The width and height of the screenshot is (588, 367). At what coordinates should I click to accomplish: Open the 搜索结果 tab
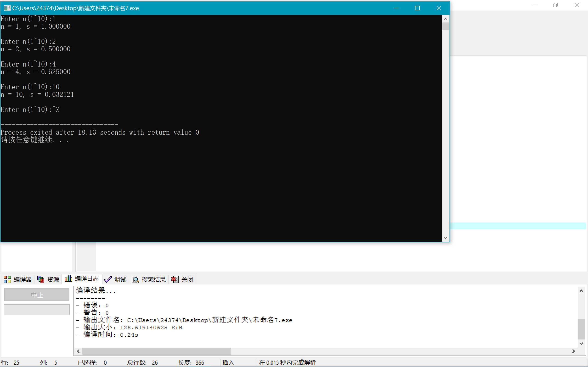point(154,279)
